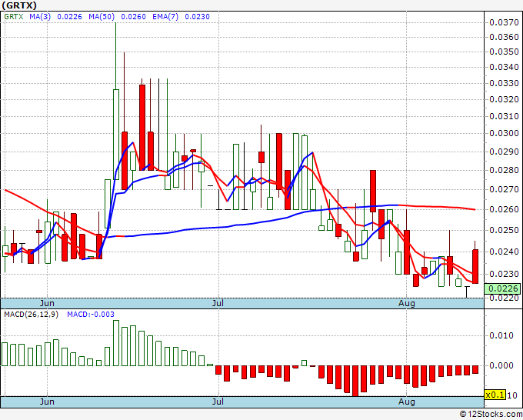Click the yellow x0.1 scale label

pyautogui.click(x=495, y=395)
